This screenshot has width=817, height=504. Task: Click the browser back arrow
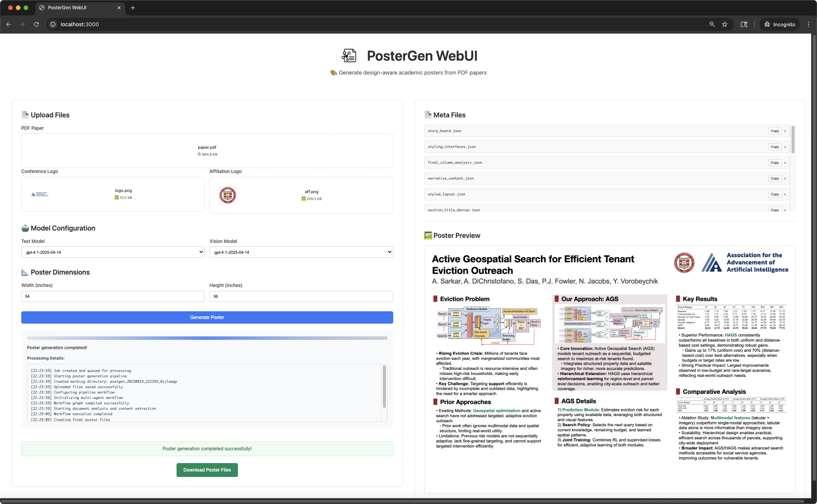pos(9,24)
